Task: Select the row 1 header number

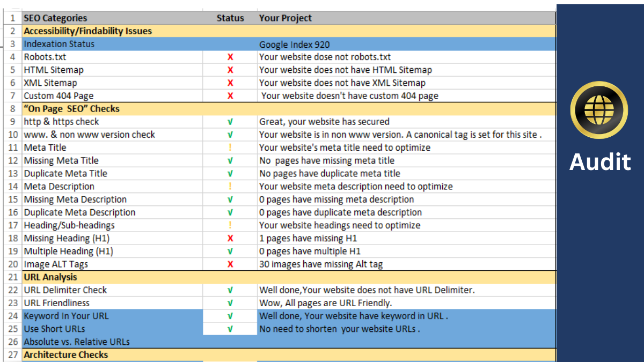Action: tap(13, 18)
